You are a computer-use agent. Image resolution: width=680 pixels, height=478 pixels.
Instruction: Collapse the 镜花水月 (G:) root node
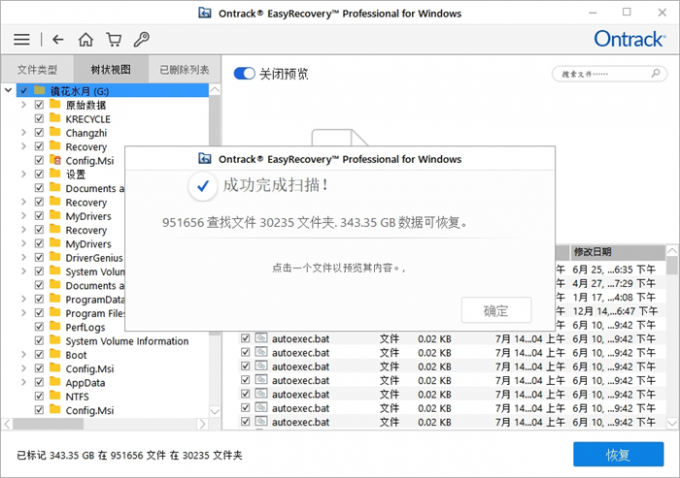(8, 90)
